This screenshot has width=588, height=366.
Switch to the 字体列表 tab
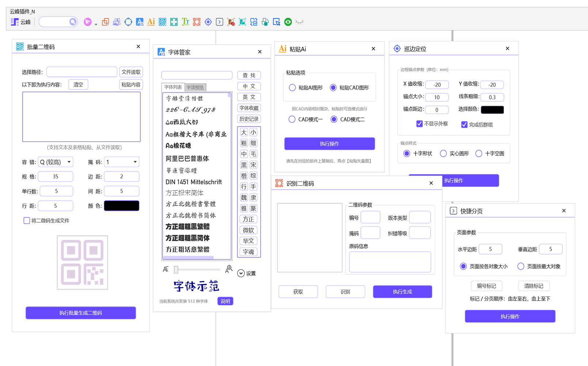[x=172, y=87]
